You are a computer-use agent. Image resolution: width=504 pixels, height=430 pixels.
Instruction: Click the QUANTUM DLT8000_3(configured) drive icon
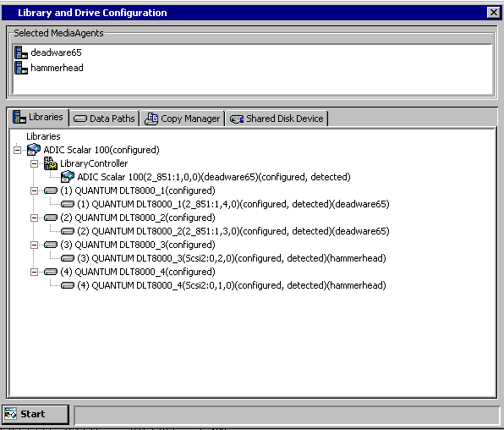click(51, 245)
